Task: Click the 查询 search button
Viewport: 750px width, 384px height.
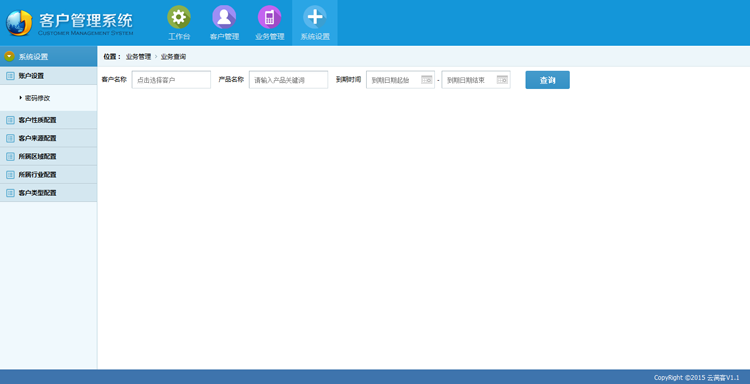Action: 548,80
